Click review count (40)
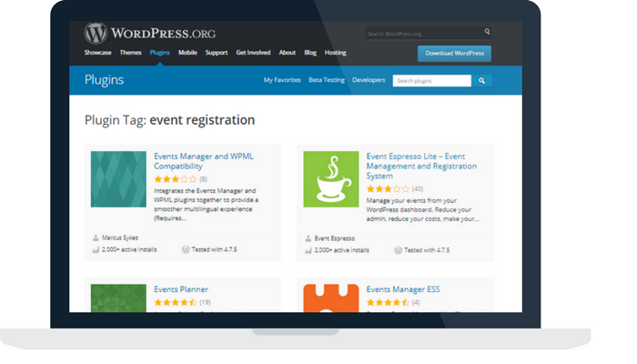637x364 pixels. [x=417, y=189]
